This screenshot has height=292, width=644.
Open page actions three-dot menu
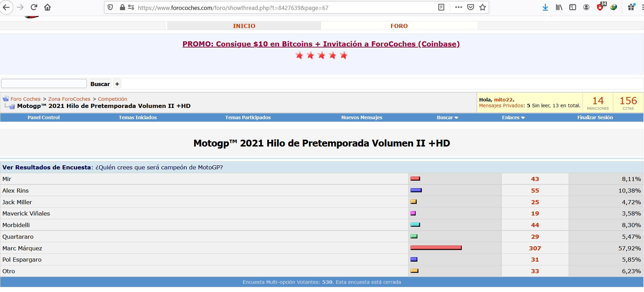[x=458, y=7]
